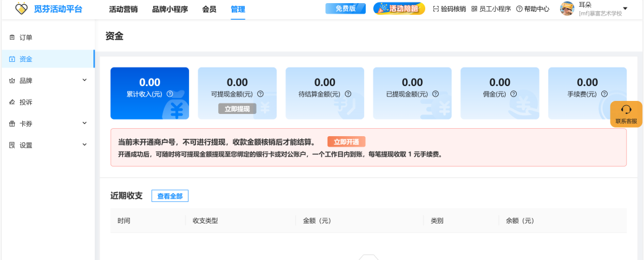Click the 查看全部 button
This screenshot has height=260, width=644.
coord(169,196)
